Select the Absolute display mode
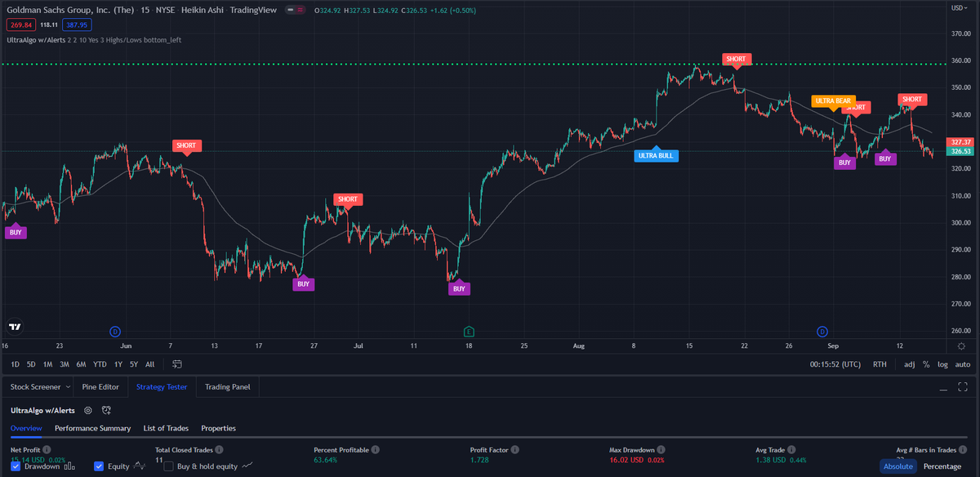The width and height of the screenshot is (980, 477). click(x=898, y=466)
